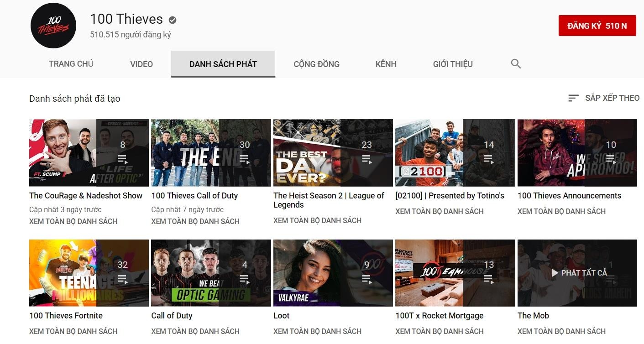Open XEM TOÀN BỘ DANH SÁCH under 100 Thieves Announcements

coord(561,211)
